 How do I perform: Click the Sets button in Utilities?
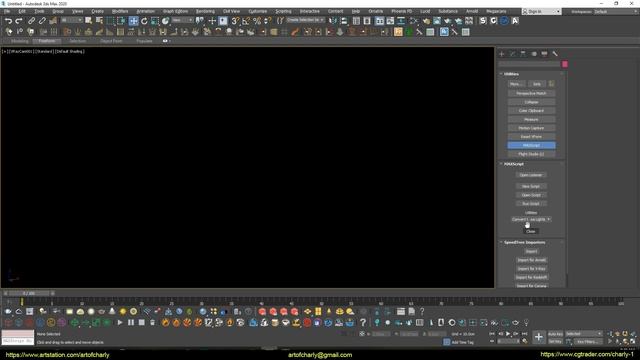pos(537,84)
